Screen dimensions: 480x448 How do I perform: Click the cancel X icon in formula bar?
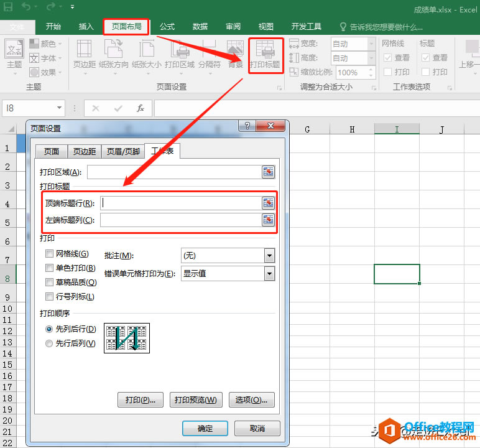[96, 108]
